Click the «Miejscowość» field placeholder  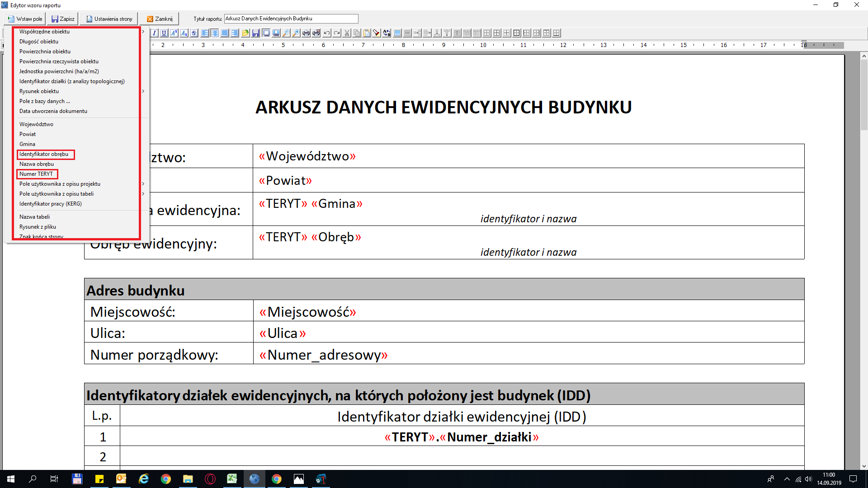[308, 312]
